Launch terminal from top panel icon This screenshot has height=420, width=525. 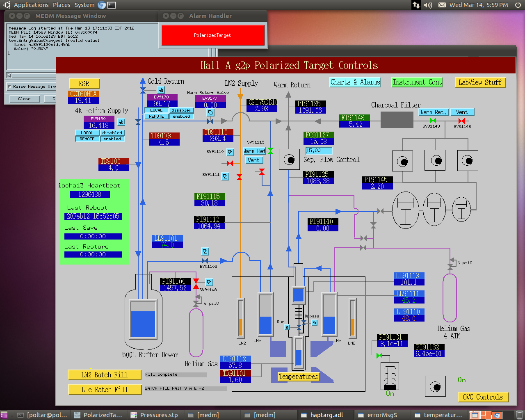point(111,5)
